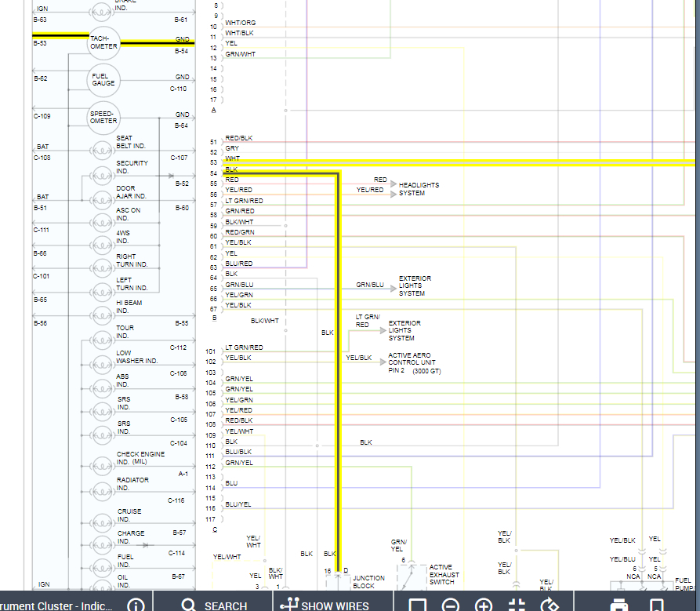
Task: Click the ABS Ind. lamp symbol
Action: coord(101,389)
